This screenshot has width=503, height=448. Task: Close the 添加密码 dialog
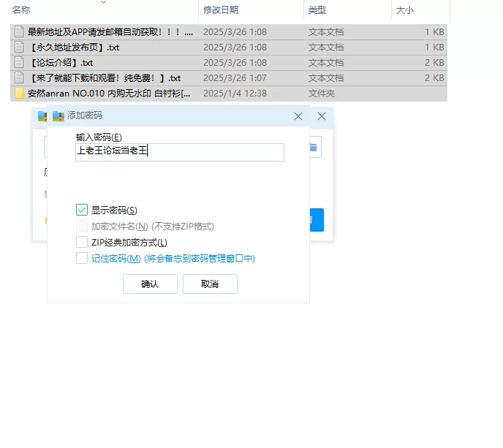298,116
